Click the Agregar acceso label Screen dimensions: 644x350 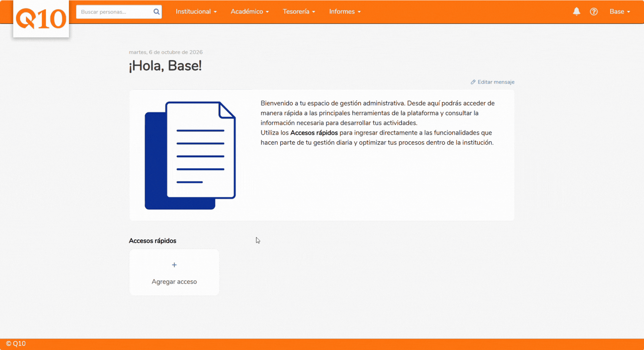coord(174,282)
